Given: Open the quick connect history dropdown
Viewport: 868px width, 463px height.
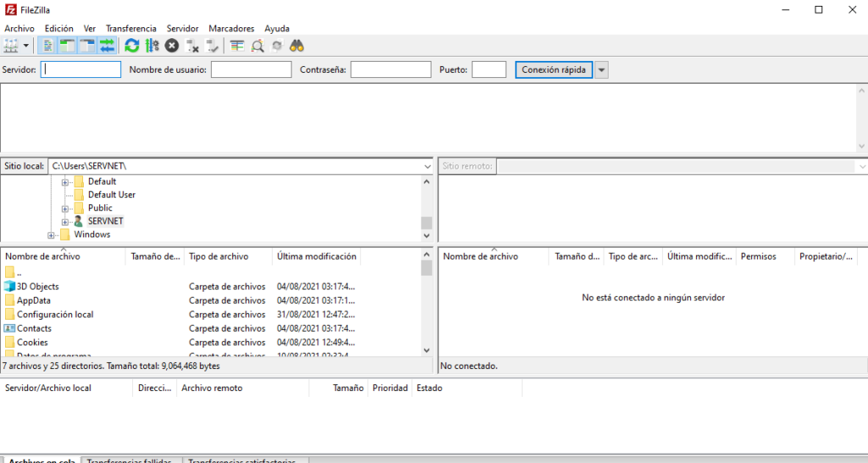Looking at the screenshot, I should point(601,70).
